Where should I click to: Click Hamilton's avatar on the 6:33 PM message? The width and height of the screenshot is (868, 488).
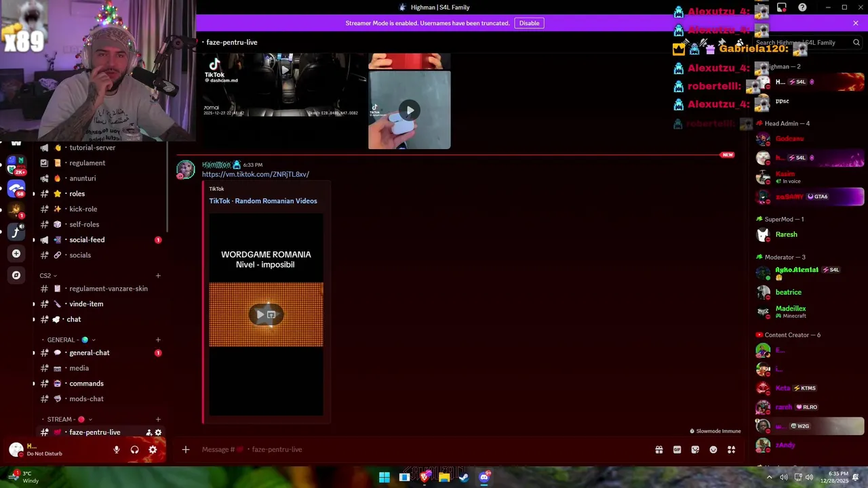click(x=186, y=169)
